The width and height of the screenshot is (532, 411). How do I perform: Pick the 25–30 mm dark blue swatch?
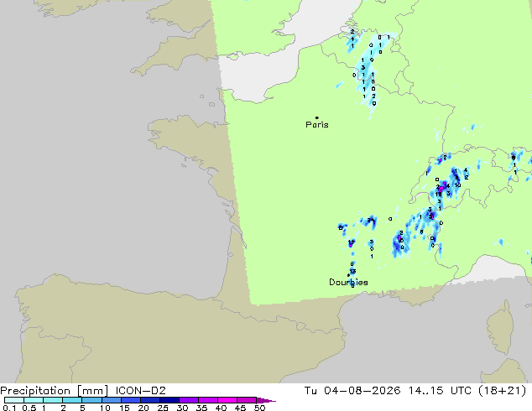169,400
